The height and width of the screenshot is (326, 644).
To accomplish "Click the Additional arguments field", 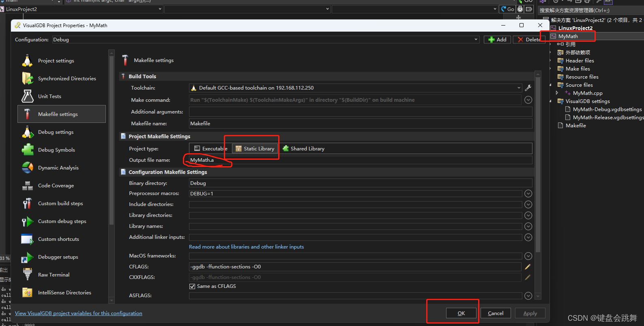I will click(x=361, y=112).
